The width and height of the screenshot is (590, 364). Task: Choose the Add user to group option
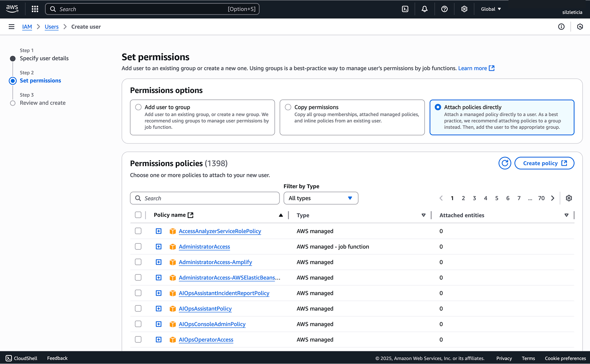pyautogui.click(x=138, y=107)
